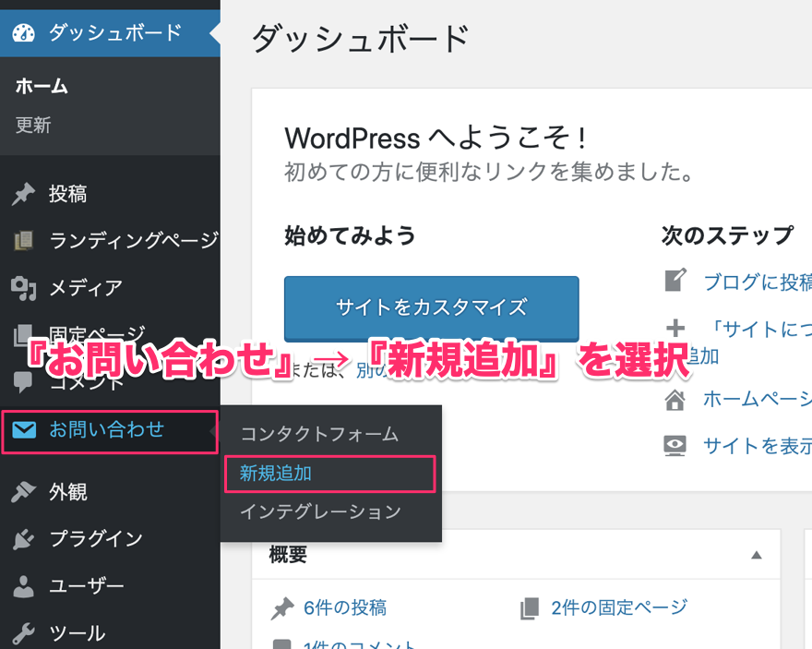Collapse the 概要 panel with triangle arrow
812x649 pixels.
[x=757, y=555]
